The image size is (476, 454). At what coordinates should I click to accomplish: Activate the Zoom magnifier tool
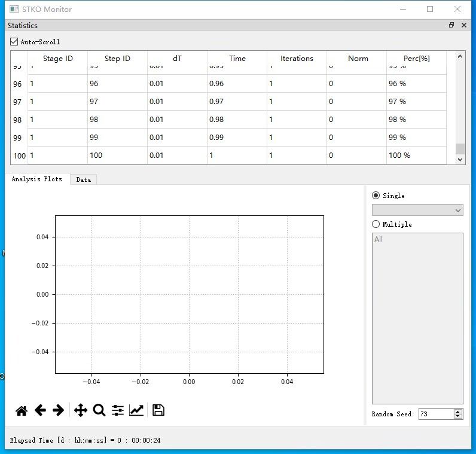point(99,410)
